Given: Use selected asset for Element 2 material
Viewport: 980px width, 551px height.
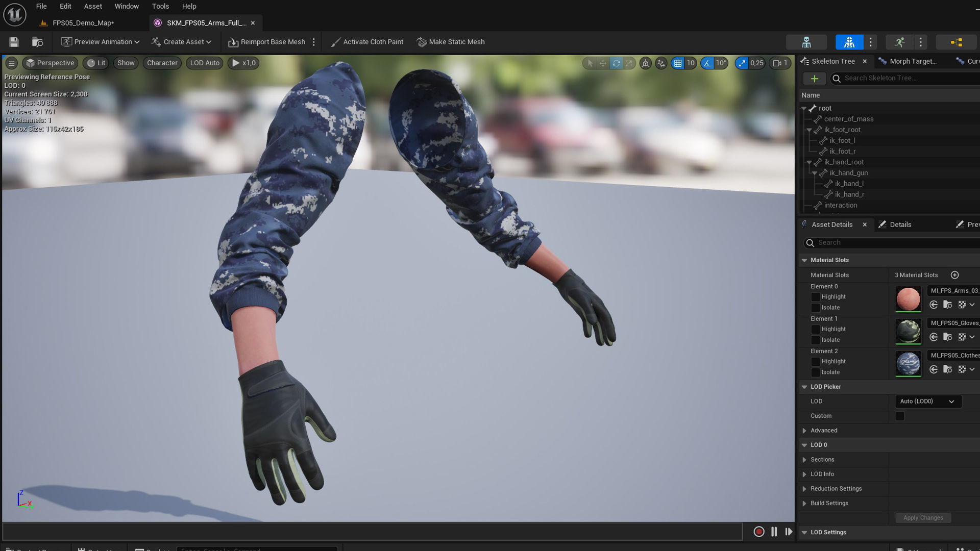Looking at the screenshot, I should tap(934, 369).
